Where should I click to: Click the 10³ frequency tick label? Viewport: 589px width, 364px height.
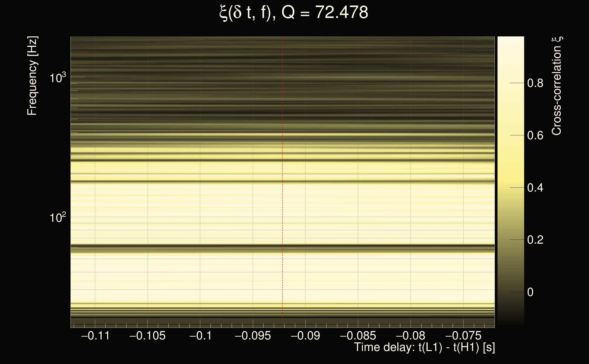click(58, 78)
